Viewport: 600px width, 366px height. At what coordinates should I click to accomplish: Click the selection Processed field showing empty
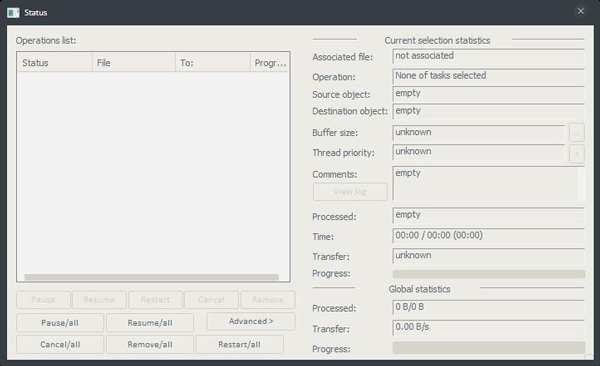click(x=489, y=215)
